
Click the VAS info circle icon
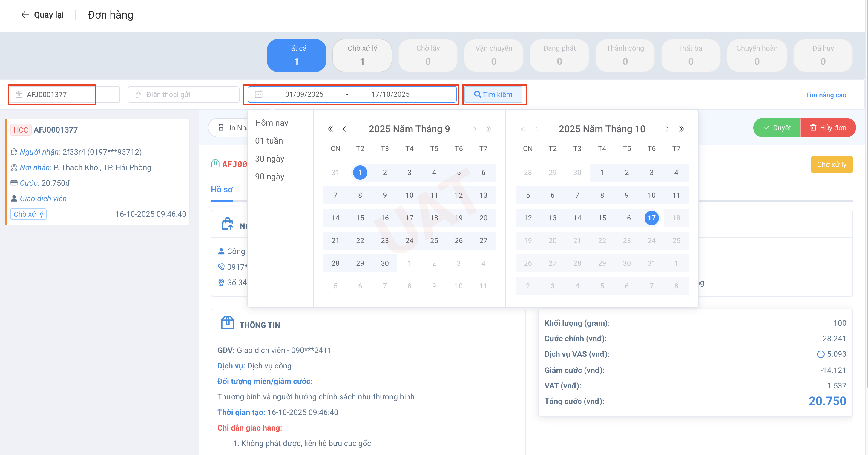point(821,354)
